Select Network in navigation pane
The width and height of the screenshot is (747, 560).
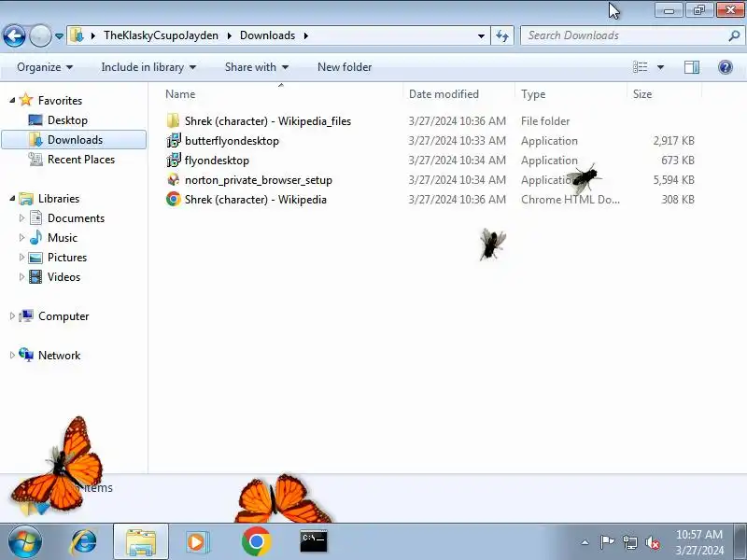[59, 356]
